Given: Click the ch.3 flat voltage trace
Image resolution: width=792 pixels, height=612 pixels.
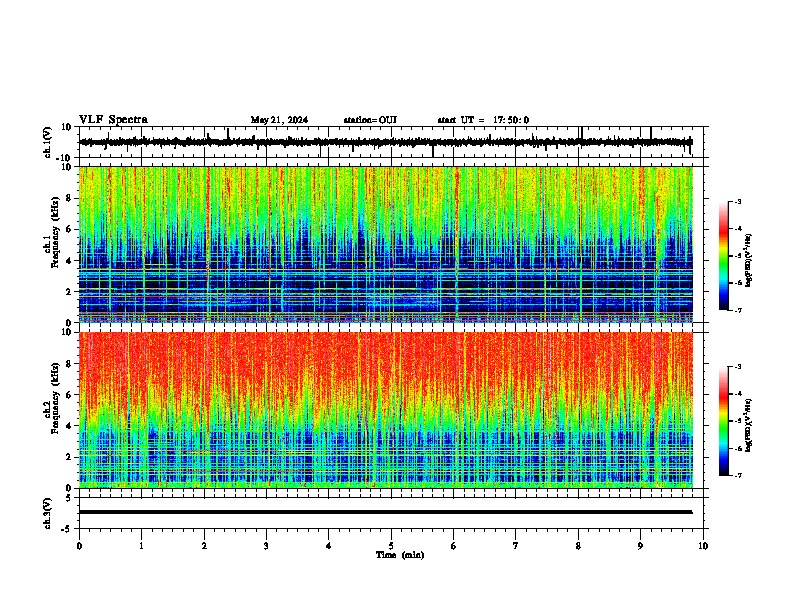Looking at the screenshot, I should tap(386, 512).
